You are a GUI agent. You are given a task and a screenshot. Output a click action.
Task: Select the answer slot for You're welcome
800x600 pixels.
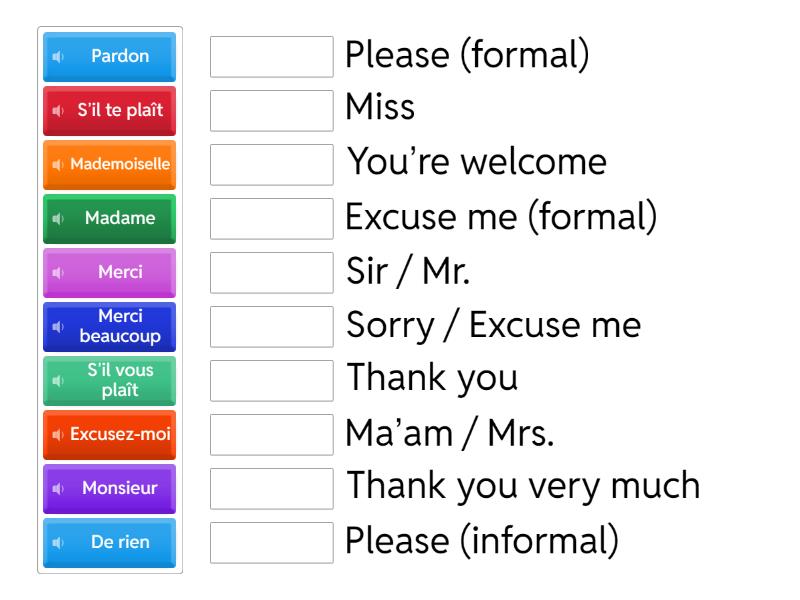click(x=272, y=164)
